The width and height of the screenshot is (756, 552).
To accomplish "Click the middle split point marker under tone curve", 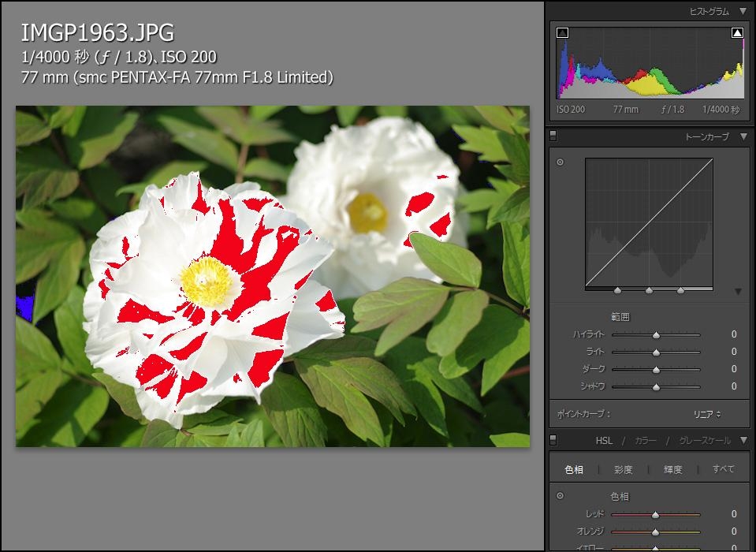I will pyautogui.click(x=649, y=290).
